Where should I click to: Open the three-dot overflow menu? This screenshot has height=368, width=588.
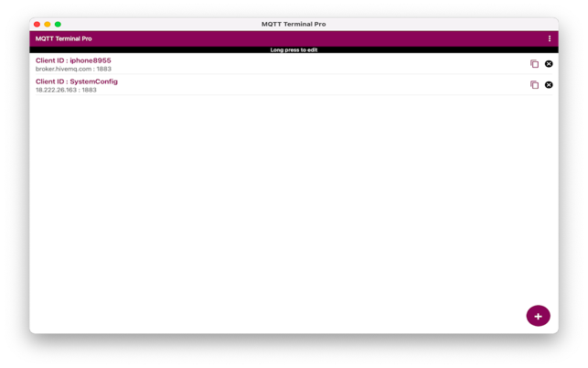549,38
